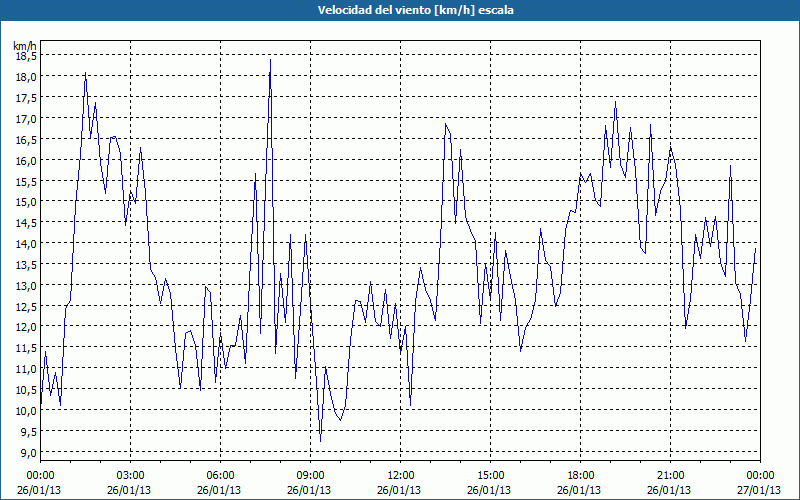Click the 9,0 y-axis value
Image resolution: width=800 pixels, height=500 pixels.
(28, 452)
